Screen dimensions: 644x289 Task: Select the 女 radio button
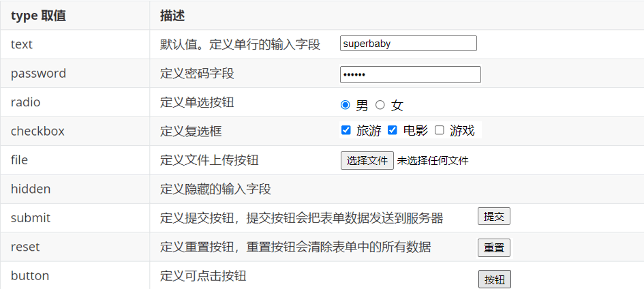(380, 105)
